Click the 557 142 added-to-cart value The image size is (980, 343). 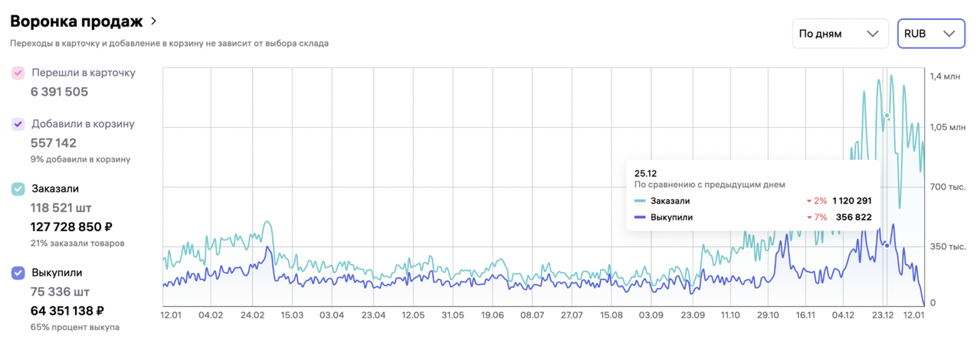point(54,143)
